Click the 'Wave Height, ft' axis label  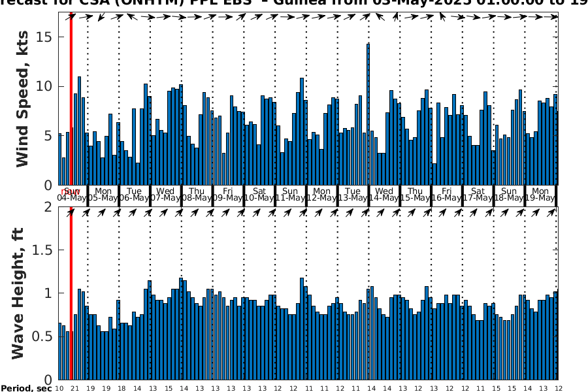click(18, 293)
